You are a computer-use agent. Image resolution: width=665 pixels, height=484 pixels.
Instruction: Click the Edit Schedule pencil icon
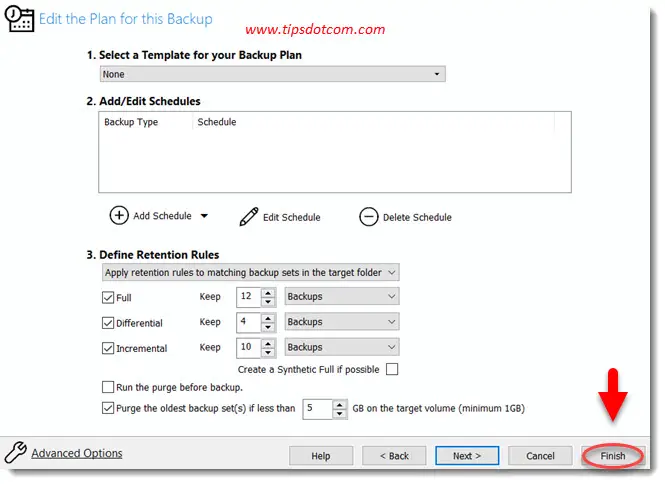point(249,216)
